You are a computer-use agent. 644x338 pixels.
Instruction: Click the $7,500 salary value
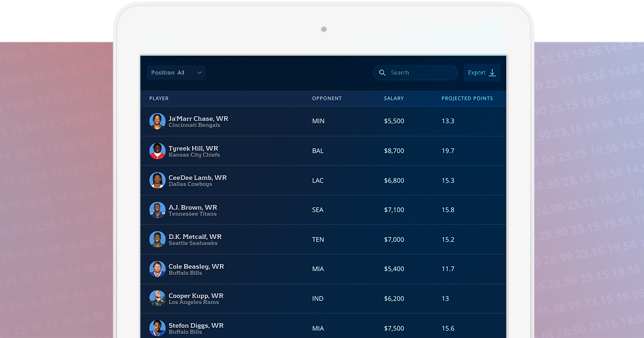(x=394, y=328)
